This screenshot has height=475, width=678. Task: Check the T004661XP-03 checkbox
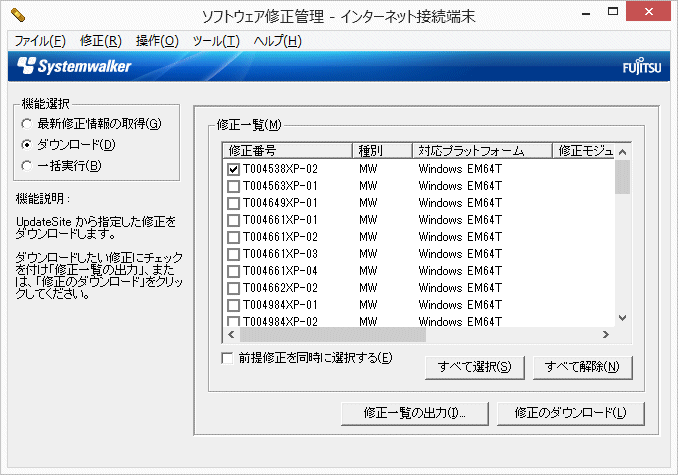233,254
